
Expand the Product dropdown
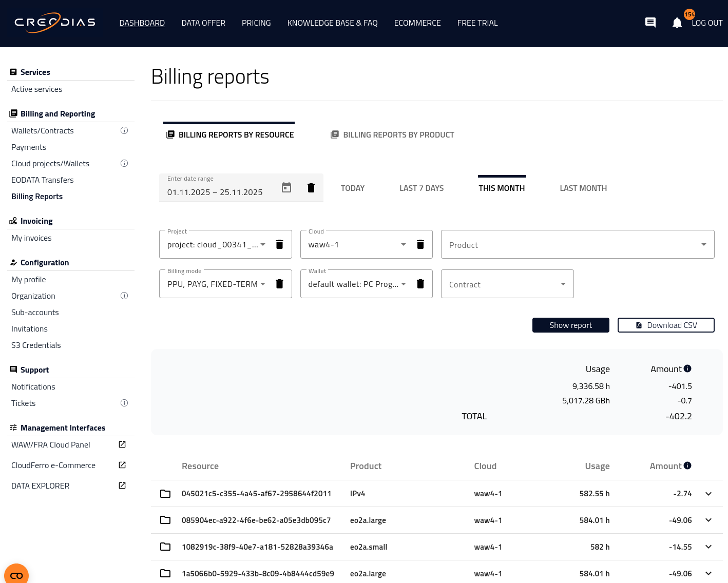[703, 245]
